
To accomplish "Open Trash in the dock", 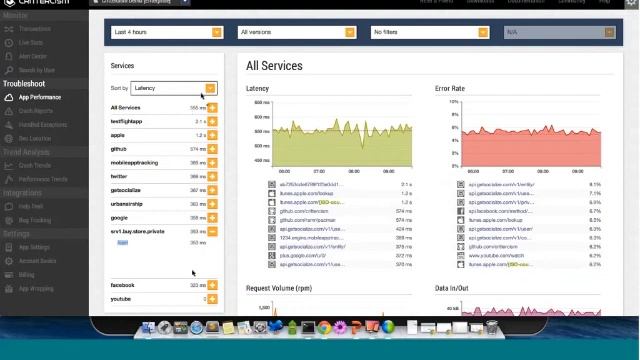I will point(492,327).
